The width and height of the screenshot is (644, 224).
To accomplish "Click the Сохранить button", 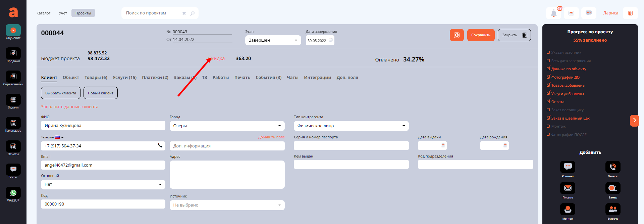I will point(480,35).
